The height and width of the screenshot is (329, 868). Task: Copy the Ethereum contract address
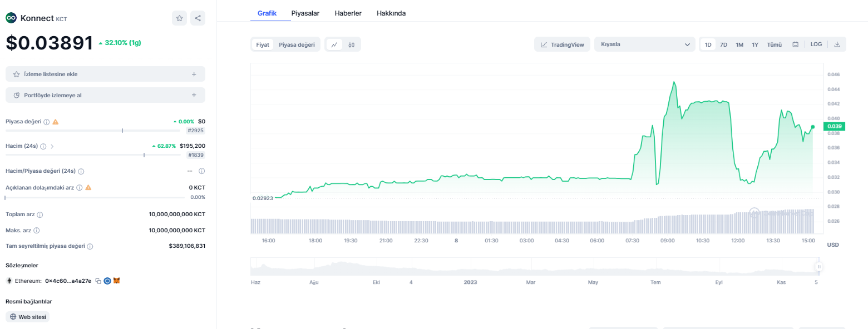pos(98,281)
